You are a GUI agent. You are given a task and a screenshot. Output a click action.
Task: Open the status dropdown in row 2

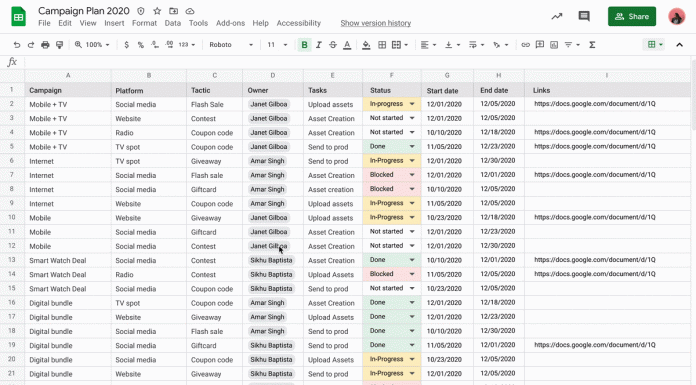[412, 104]
